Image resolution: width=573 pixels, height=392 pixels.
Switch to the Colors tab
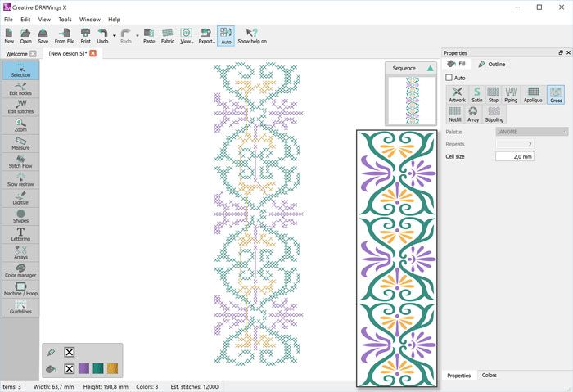tap(489, 376)
